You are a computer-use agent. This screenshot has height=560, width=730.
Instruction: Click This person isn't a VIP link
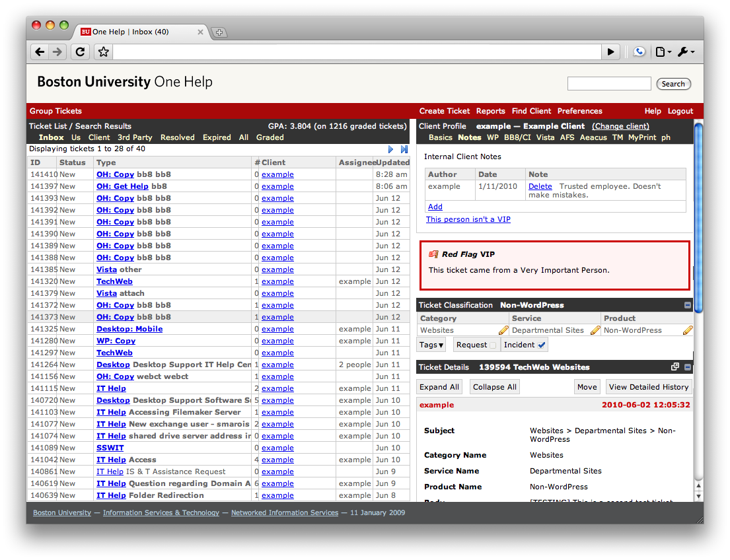[x=468, y=219]
